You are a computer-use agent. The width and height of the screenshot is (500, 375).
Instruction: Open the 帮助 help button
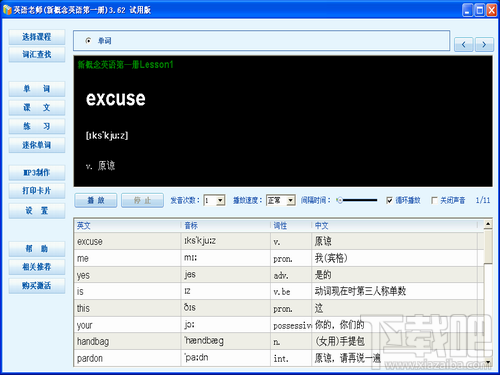click(37, 249)
